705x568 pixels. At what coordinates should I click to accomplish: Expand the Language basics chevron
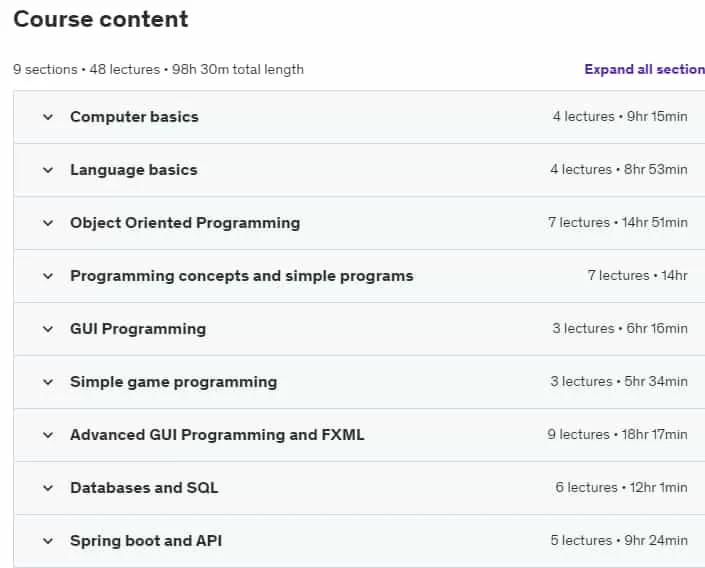(48, 170)
